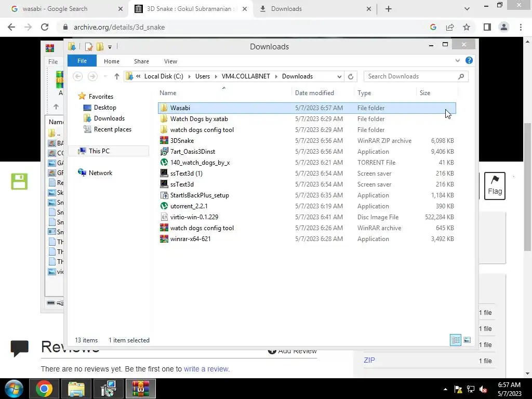This screenshot has height=399, width=532.
Task: Open the File ribbon tab
Action: tap(82, 61)
